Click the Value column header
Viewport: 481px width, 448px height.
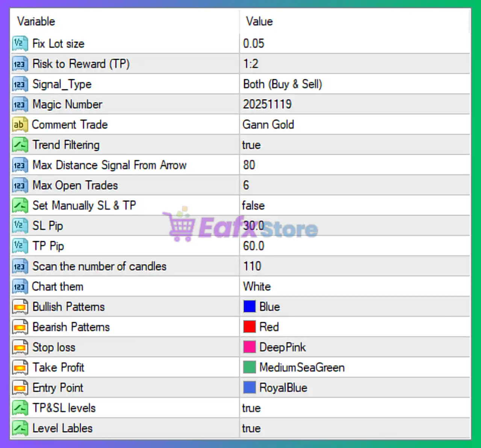259,21
